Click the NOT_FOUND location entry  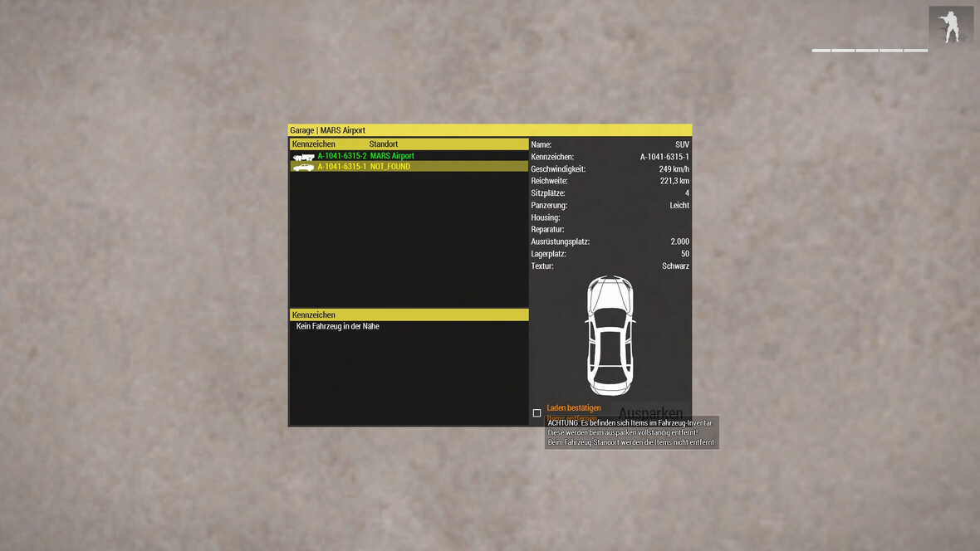[x=390, y=167]
